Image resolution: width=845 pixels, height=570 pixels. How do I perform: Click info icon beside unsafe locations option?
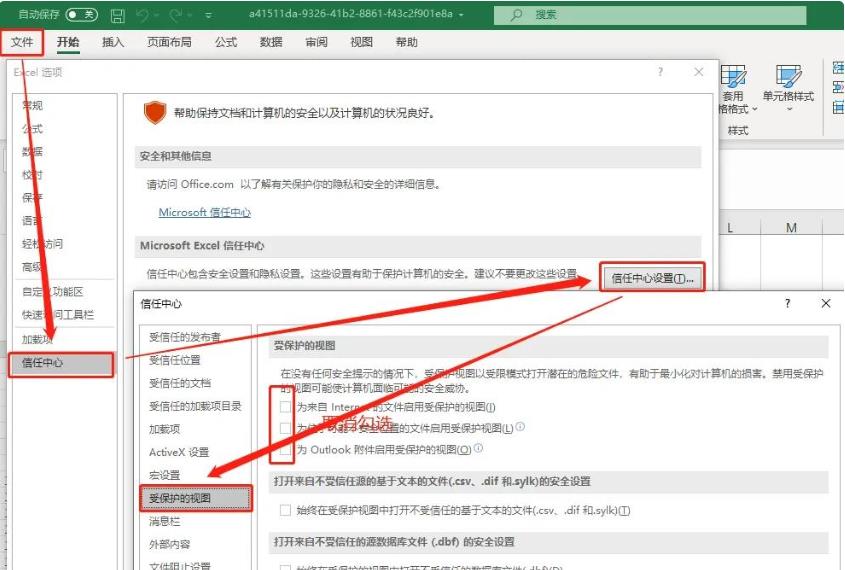(x=520, y=427)
